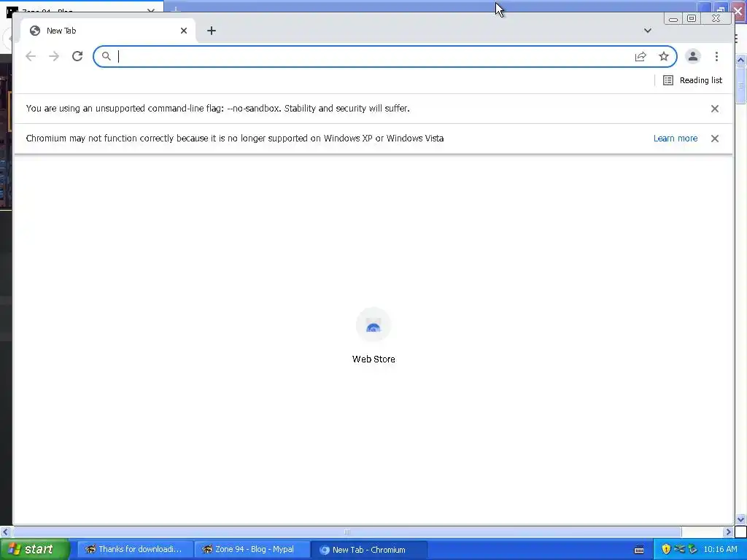Reload the current page
Viewport: 747px width, 560px height.
click(x=77, y=56)
